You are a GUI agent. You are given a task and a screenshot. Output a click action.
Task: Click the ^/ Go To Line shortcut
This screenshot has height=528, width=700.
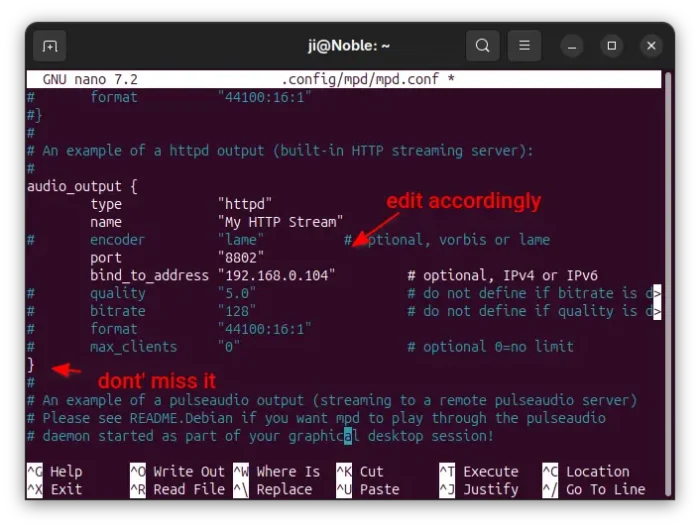[x=594, y=489]
